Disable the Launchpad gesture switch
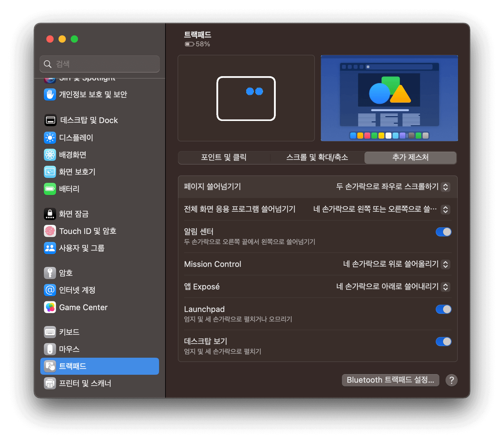 pos(444,309)
